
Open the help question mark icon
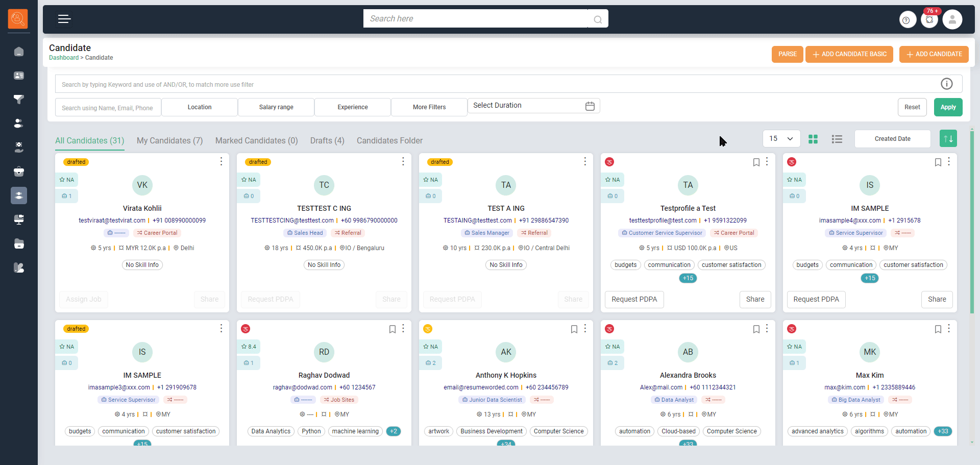906,20
